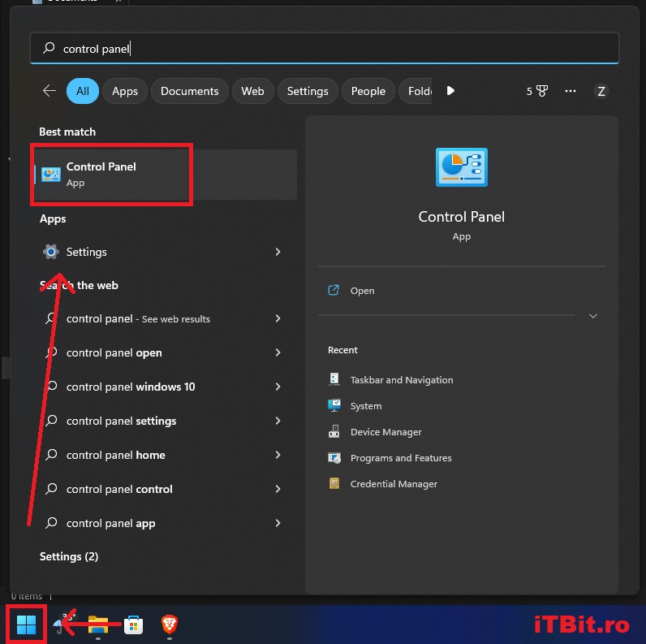Click the large Control Panel preview icon

tap(461, 168)
